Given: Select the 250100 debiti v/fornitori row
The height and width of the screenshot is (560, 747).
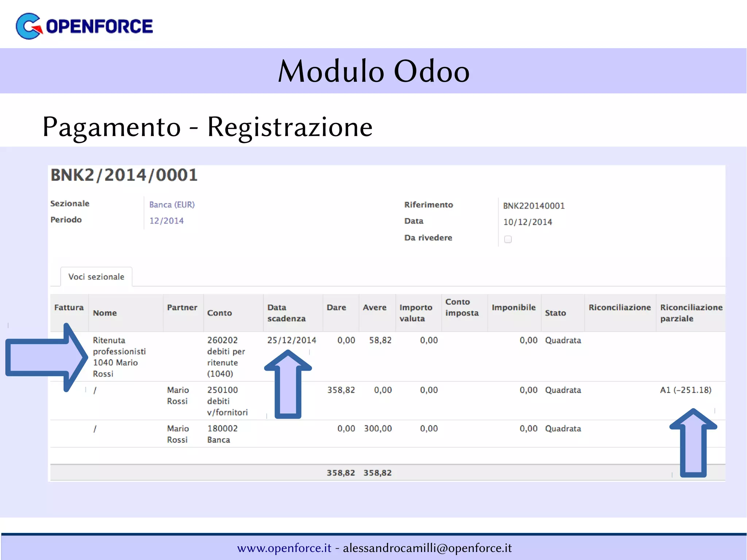Looking at the screenshot, I should pos(227,401).
